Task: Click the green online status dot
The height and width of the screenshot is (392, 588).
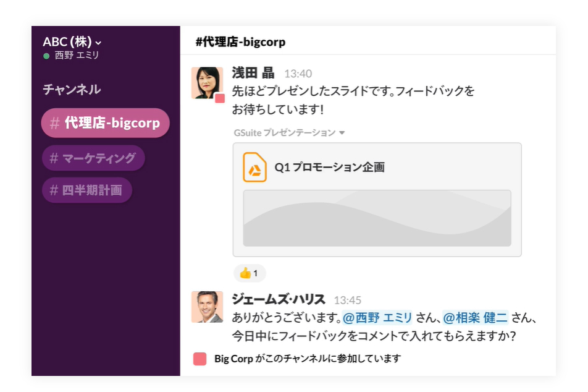Action: pyautogui.click(x=46, y=56)
